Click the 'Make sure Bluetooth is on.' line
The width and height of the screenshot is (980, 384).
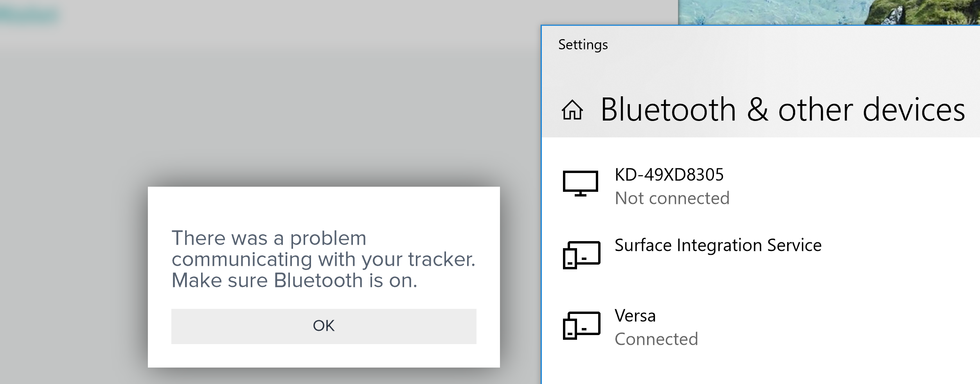[x=294, y=281]
